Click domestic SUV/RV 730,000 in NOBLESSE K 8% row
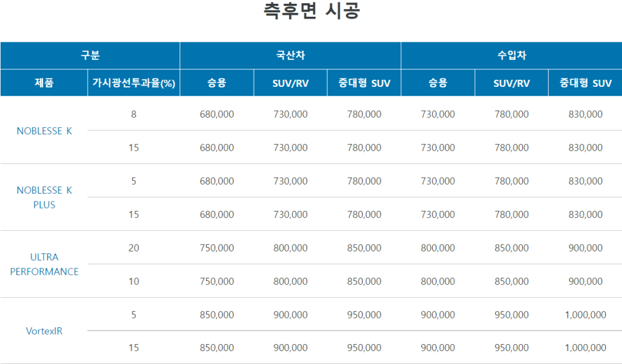This screenshot has height=364, width=622. [x=290, y=114]
